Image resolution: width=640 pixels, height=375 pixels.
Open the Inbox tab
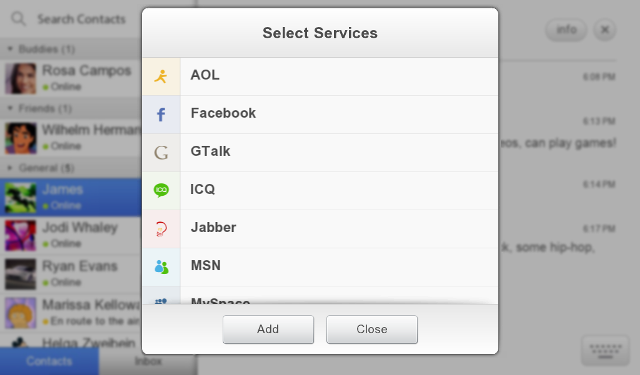tap(148, 361)
